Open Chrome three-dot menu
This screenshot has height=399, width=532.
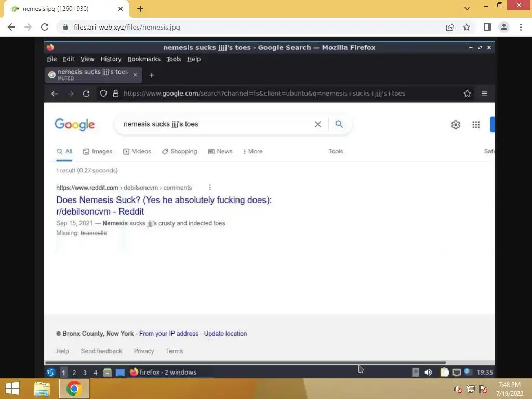coord(521,27)
